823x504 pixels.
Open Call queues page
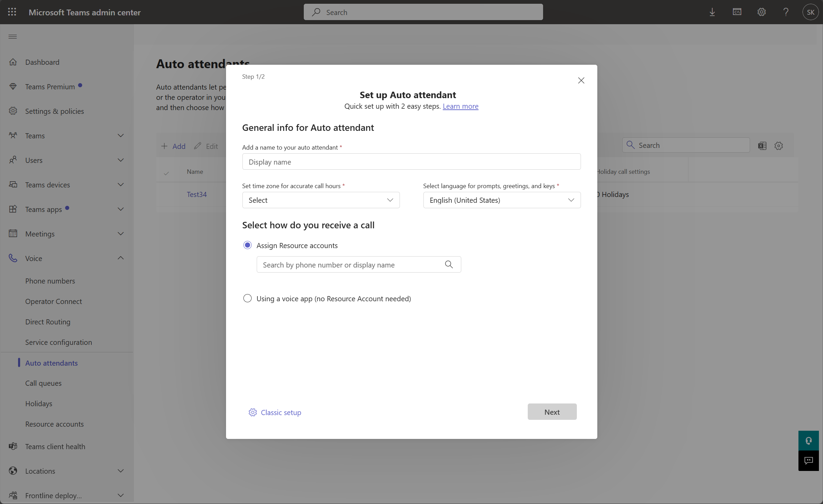[x=43, y=383]
